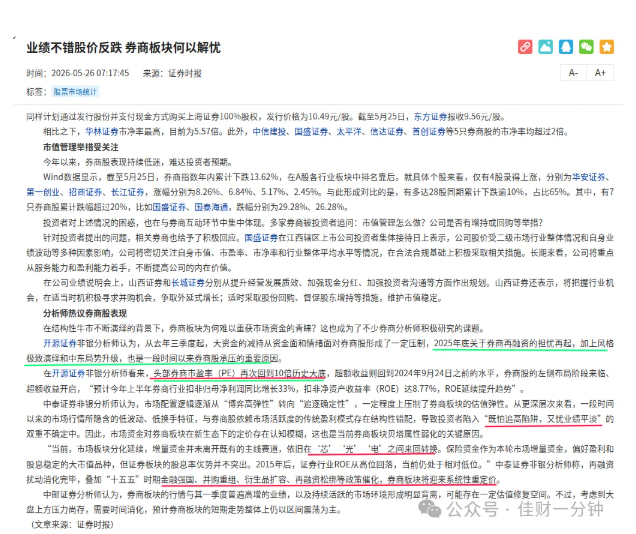Open 开源证券 link before 非银分析师看来
Screen dimensions: 636x534
(x=68, y=373)
